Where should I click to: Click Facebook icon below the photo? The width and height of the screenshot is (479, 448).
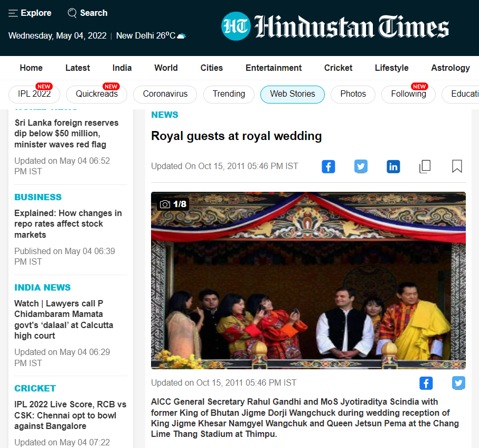(x=426, y=383)
